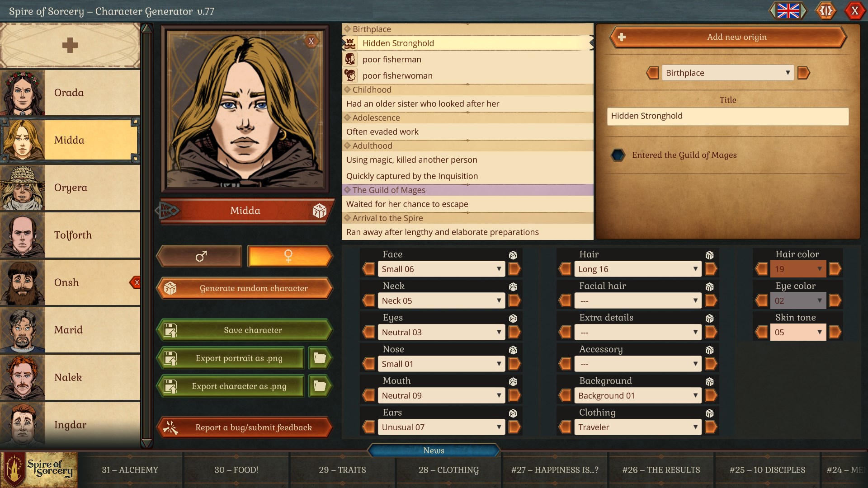Randomize the character name with the dice icon
The image size is (868, 488).
[x=320, y=211]
